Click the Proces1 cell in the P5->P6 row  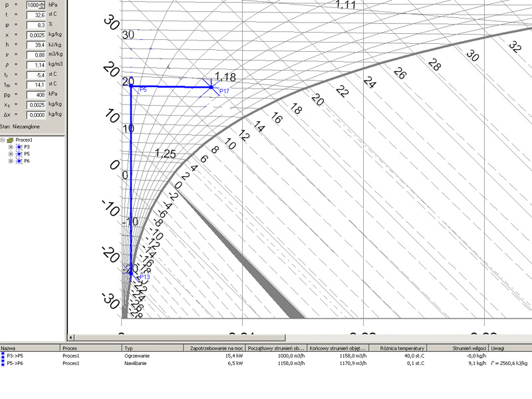(71, 363)
